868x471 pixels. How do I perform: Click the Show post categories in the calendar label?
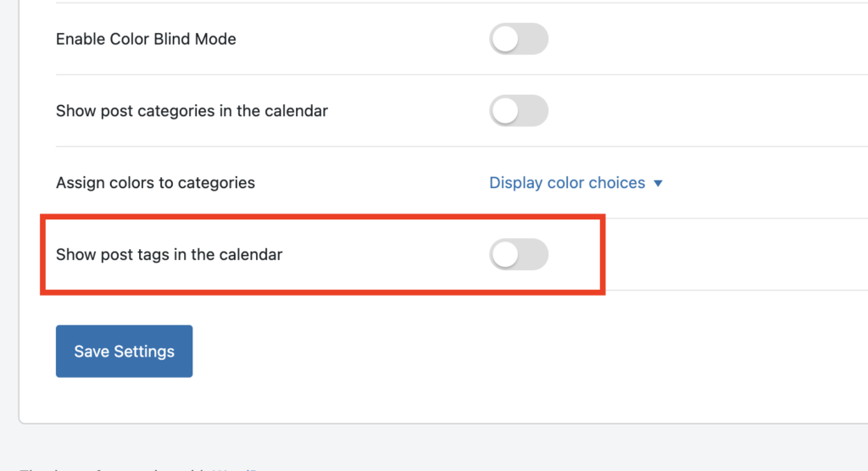click(x=192, y=111)
